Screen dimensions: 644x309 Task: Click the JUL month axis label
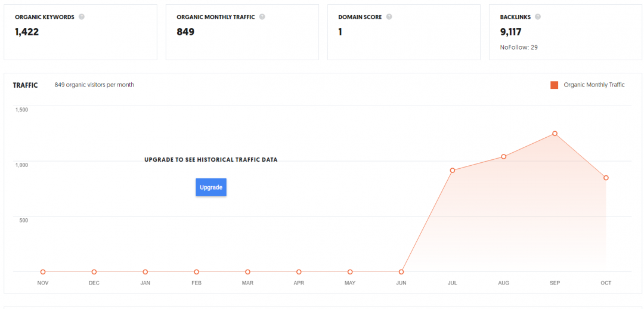click(x=452, y=283)
